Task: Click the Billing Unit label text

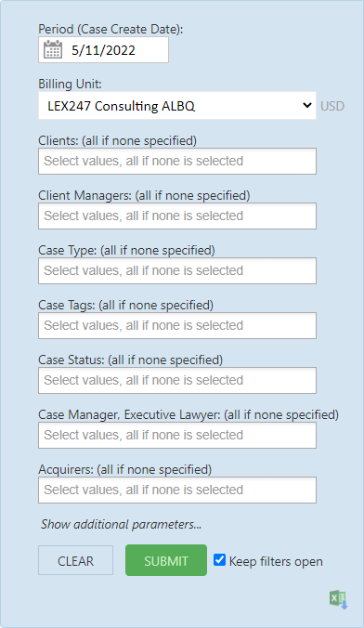Action: point(70,85)
